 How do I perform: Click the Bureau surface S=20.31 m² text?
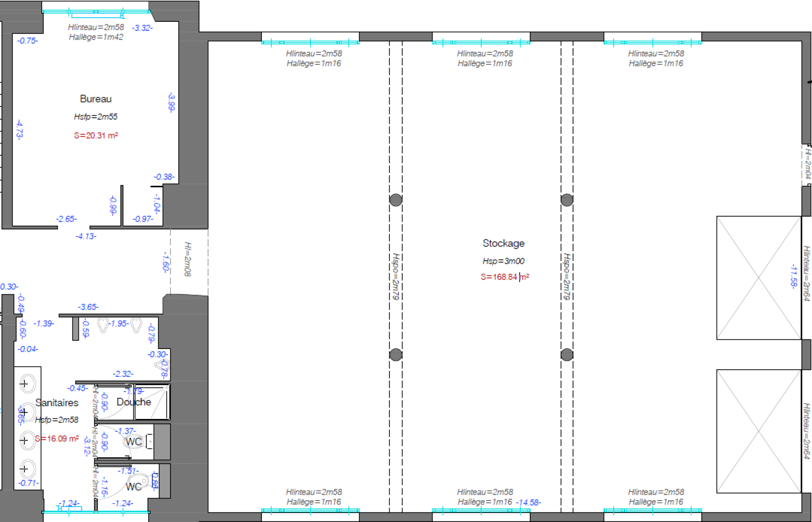(96, 135)
